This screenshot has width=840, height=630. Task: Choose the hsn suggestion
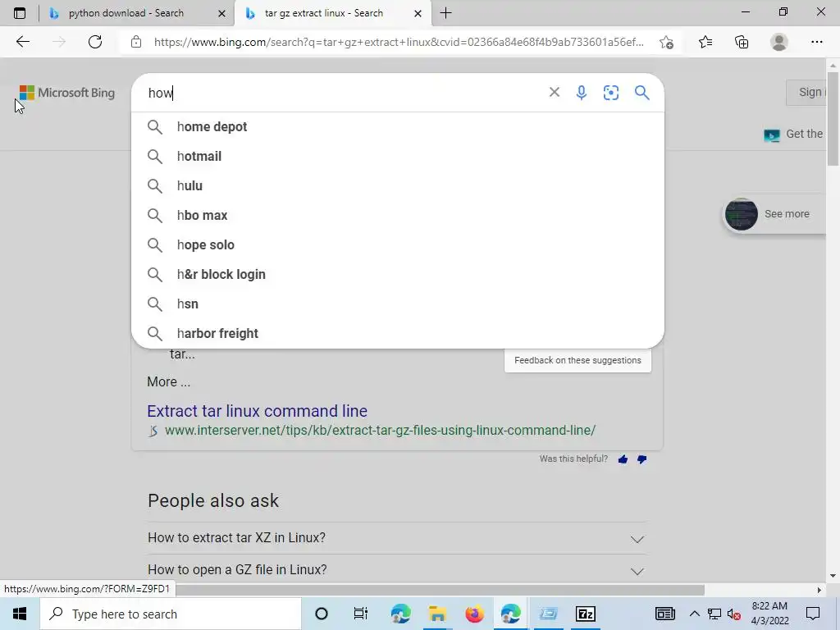pos(398,304)
